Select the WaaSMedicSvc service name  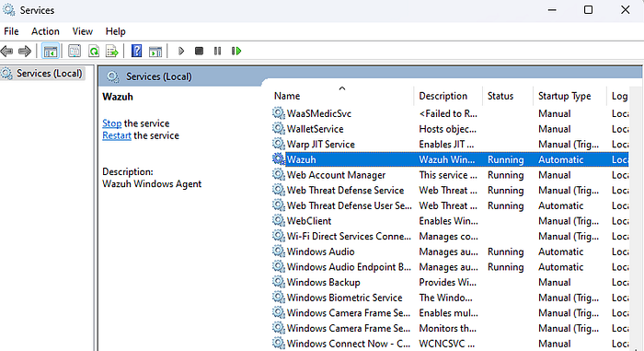[x=319, y=113]
